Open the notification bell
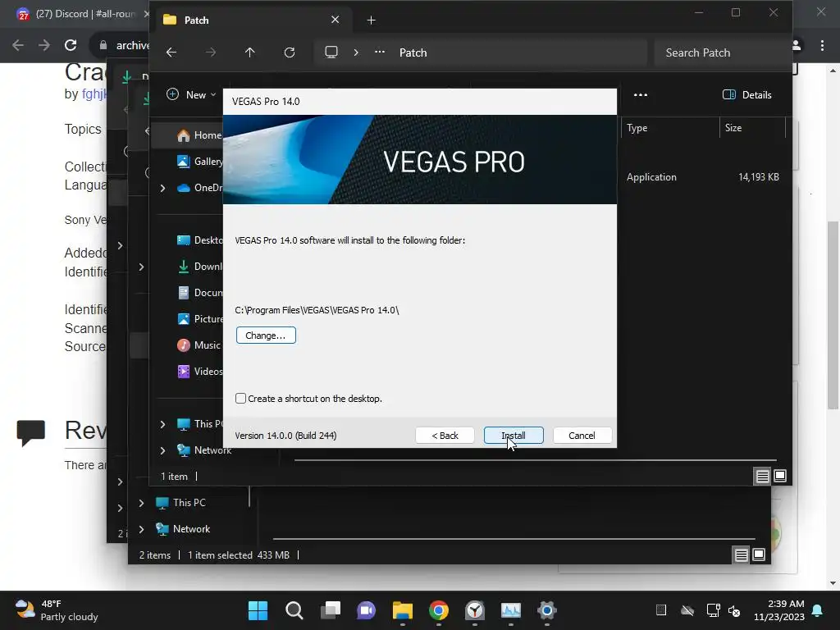The width and height of the screenshot is (840, 630). (x=818, y=610)
